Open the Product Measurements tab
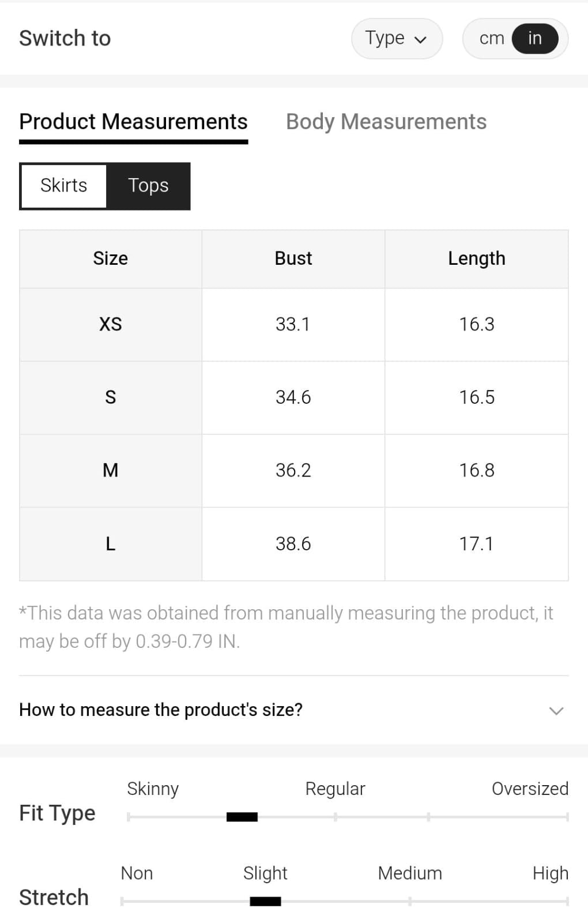 (133, 122)
